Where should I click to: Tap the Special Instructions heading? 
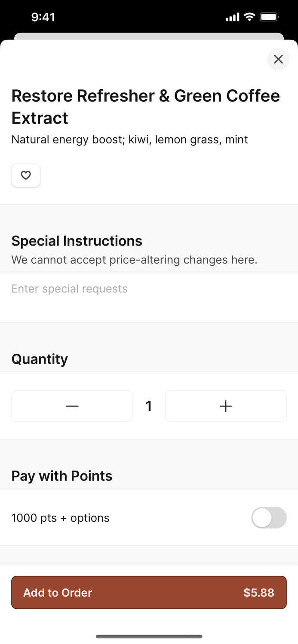coord(77,241)
